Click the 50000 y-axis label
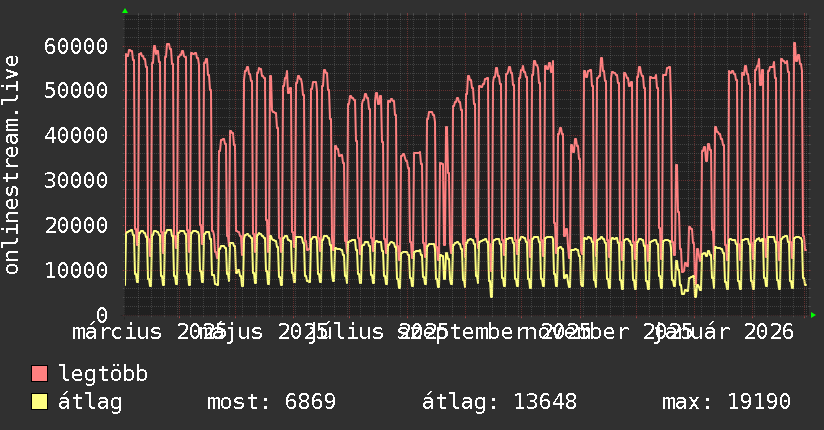The image size is (824, 430). point(76,90)
